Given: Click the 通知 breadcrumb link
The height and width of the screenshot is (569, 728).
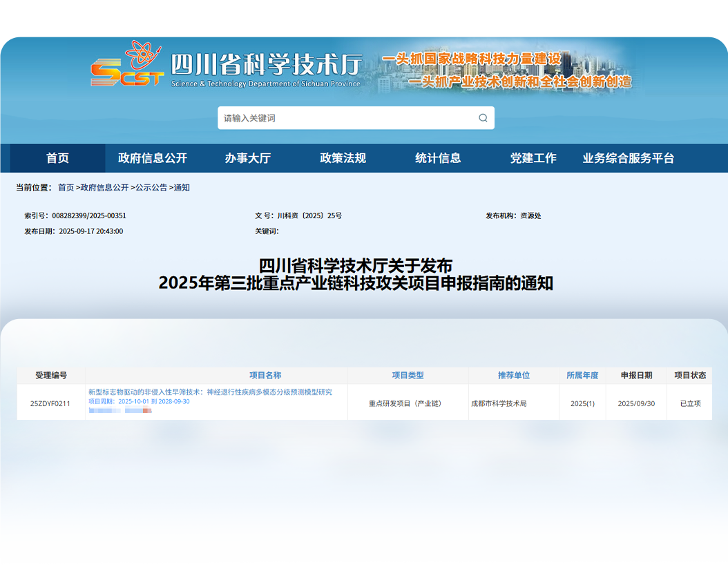Looking at the screenshot, I should tap(182, 188).
